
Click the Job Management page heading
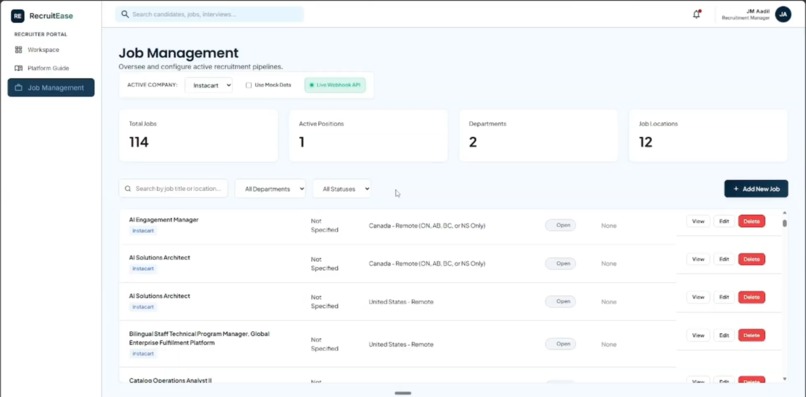[x=178, y=53]
